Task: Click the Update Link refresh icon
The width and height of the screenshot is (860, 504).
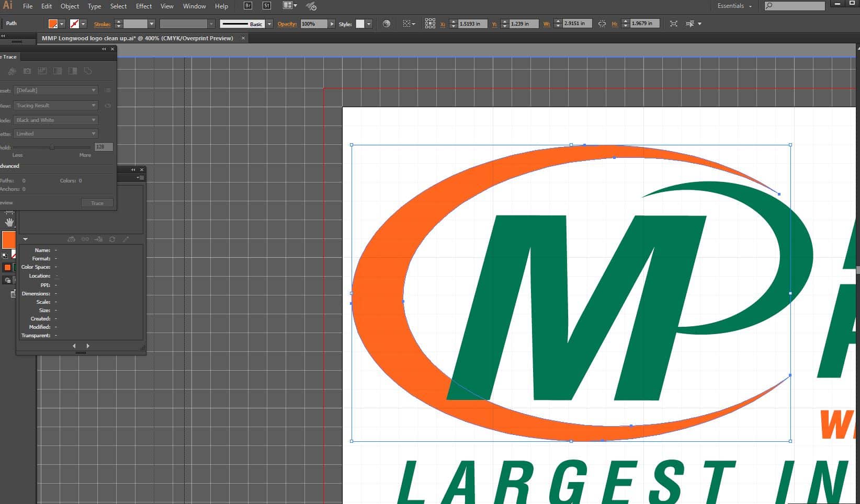Action: point(112,239)
